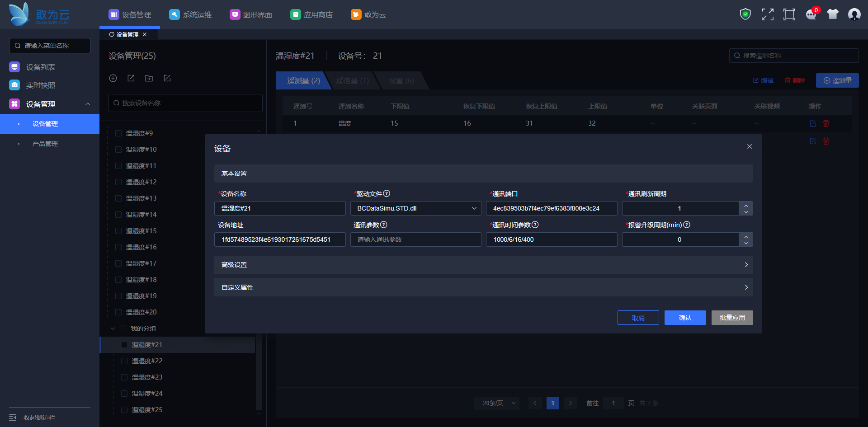
Task: Expand the 自定义属性 section
Action: click(483, 287)
